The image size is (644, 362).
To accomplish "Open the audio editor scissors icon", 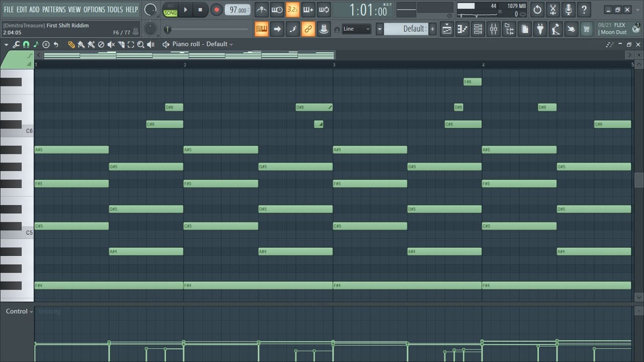I will tap(553, 10).
